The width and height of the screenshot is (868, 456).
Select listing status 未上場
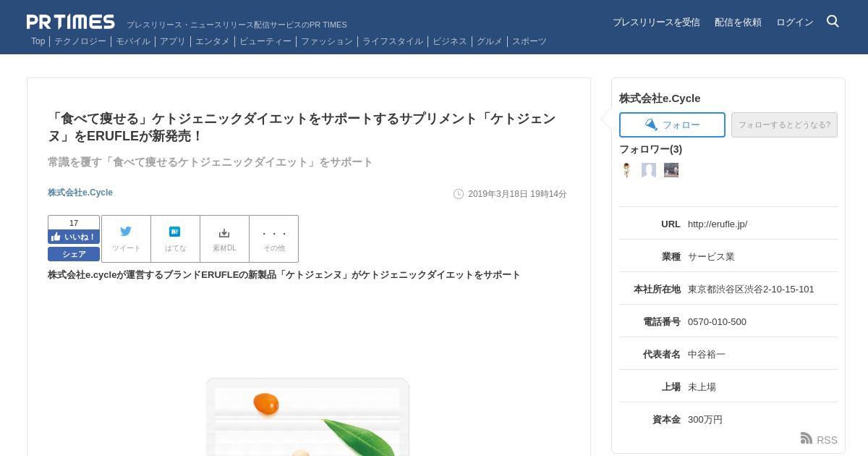(702, 387)
